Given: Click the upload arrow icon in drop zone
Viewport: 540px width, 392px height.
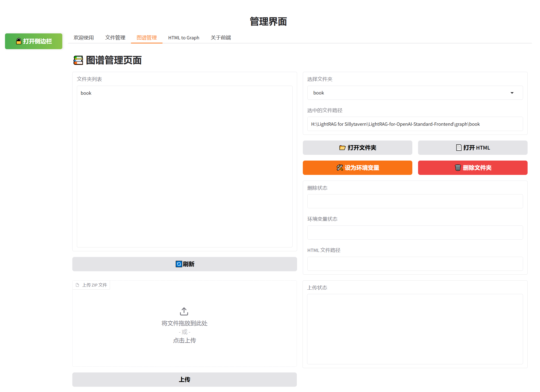Looking at the screenshot, I should pos(184,311).
